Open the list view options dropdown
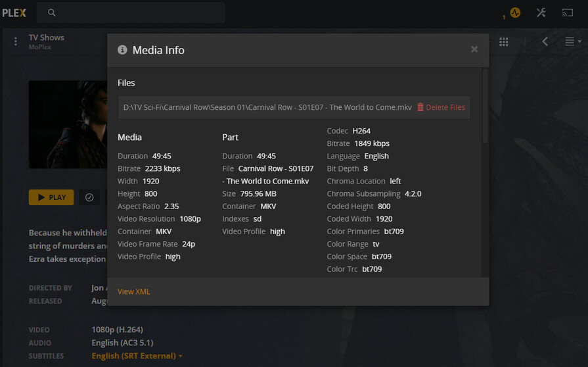Screen dimensions: 588x367 [x=573, y=41]
